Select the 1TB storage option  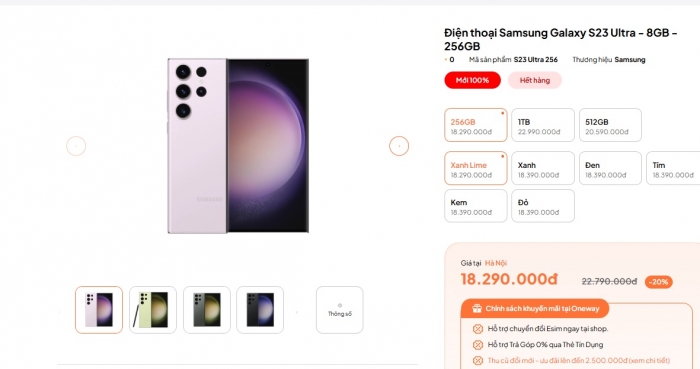(543, 125)
